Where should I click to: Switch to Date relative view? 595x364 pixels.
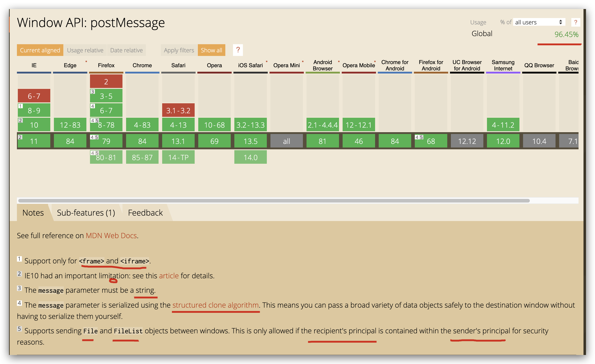pos(127,50)
